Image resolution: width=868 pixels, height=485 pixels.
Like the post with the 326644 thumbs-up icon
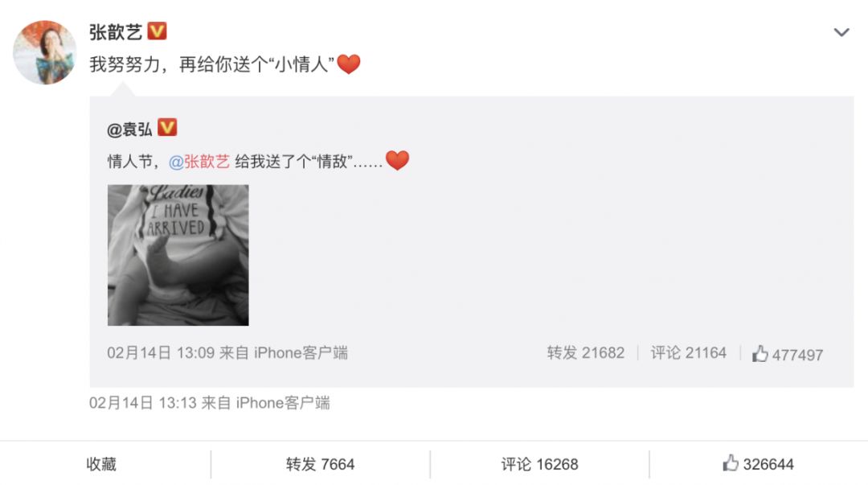point(758,463)
